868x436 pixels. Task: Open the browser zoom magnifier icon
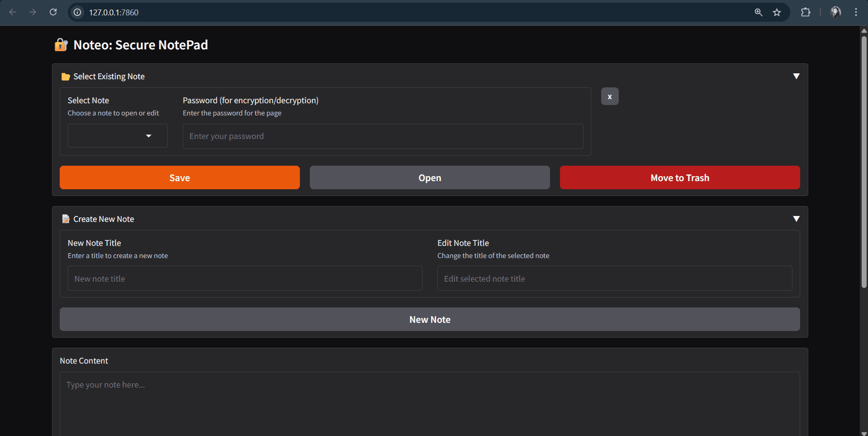coord(759,12)
